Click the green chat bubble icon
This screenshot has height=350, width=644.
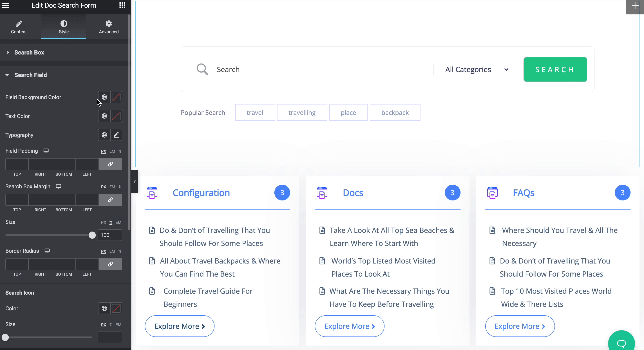pyautogui.click(x=621, y=343)
